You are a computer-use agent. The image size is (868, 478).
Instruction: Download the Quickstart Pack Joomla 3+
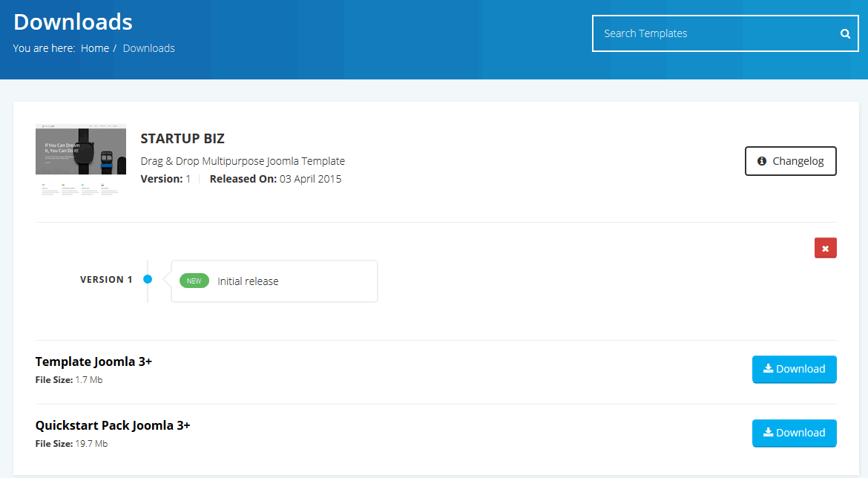pyautogui.click(x=794, y=433)
